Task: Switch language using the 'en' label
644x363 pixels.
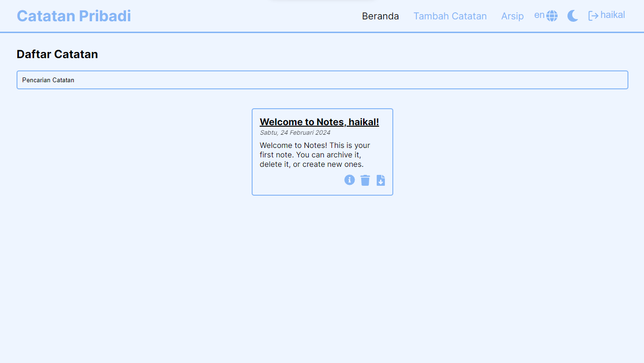Action: [539, 15]
